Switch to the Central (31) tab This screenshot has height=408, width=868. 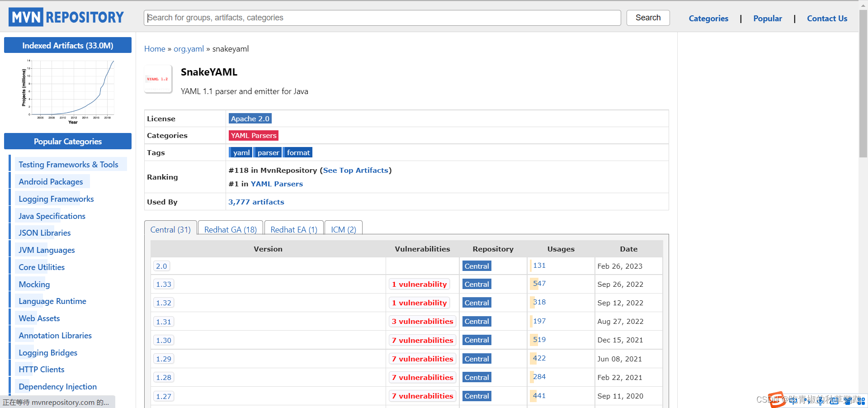(170, 229)
